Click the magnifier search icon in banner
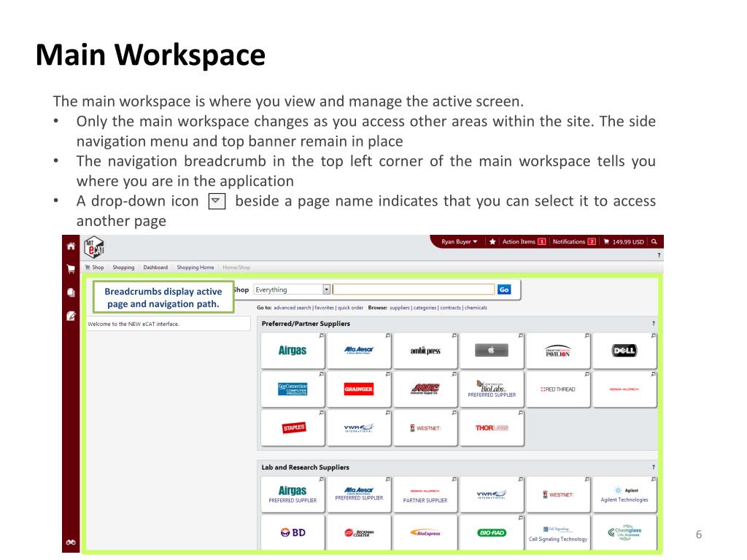 pyautogui.click(x=654, y=242)
